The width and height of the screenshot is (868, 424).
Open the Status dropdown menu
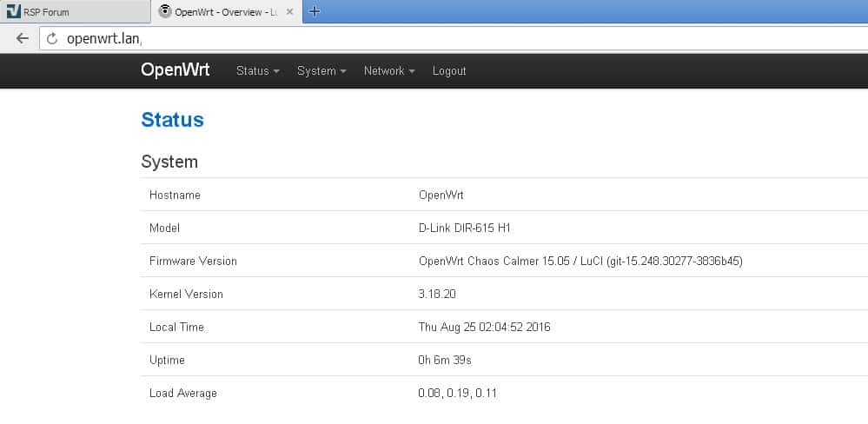coord(257,71)
